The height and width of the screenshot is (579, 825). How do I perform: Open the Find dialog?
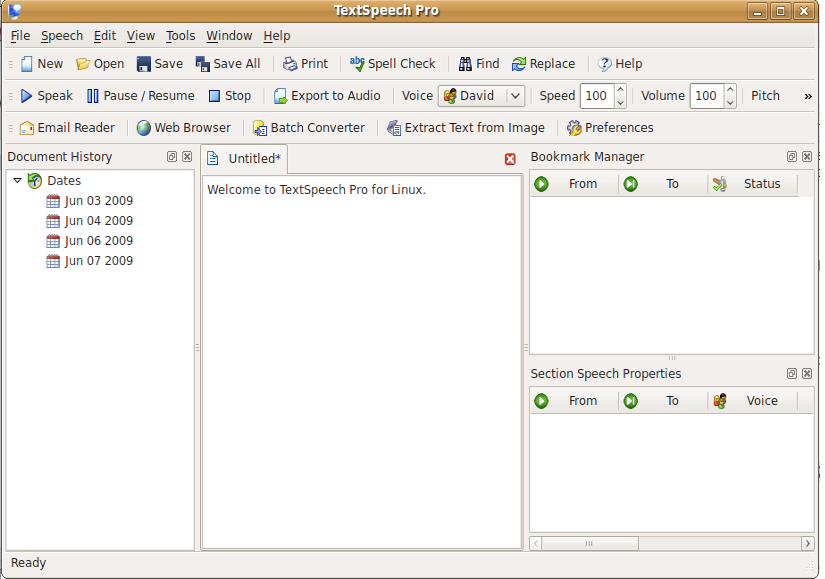pyautogui.click(x=478, y=63)
